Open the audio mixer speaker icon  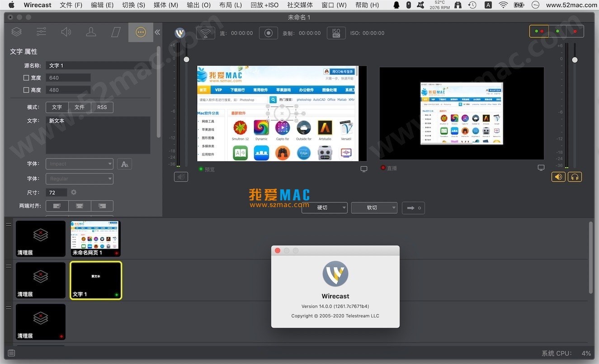coord(66,32)
